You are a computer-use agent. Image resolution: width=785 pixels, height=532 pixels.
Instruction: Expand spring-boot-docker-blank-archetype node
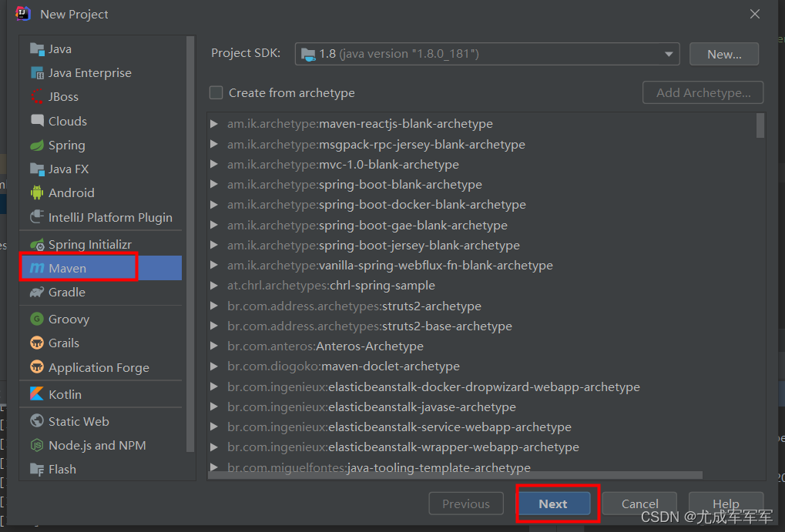click(x=214, y=205)
